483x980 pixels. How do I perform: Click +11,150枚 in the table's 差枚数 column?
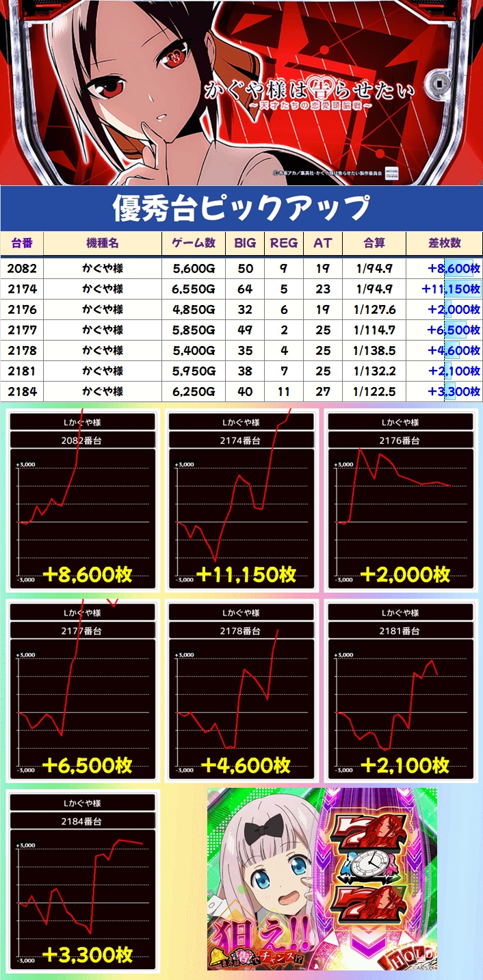tap(451, 289)
